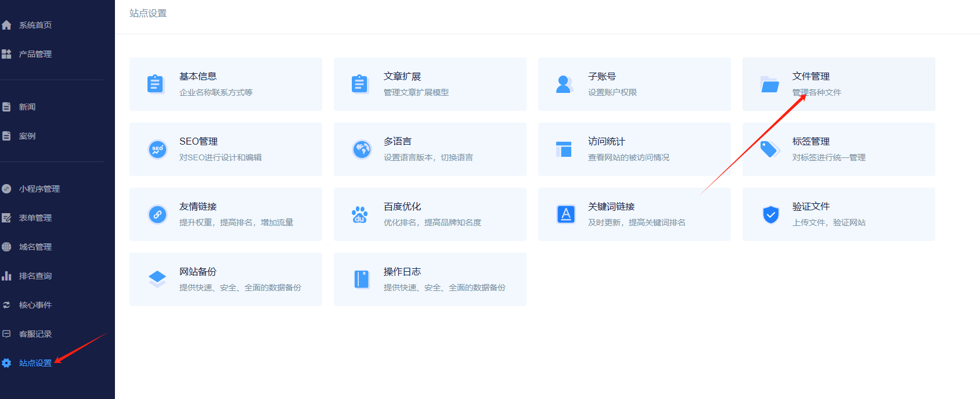Open 排名查询 sidebar entry

click(35, 276)
